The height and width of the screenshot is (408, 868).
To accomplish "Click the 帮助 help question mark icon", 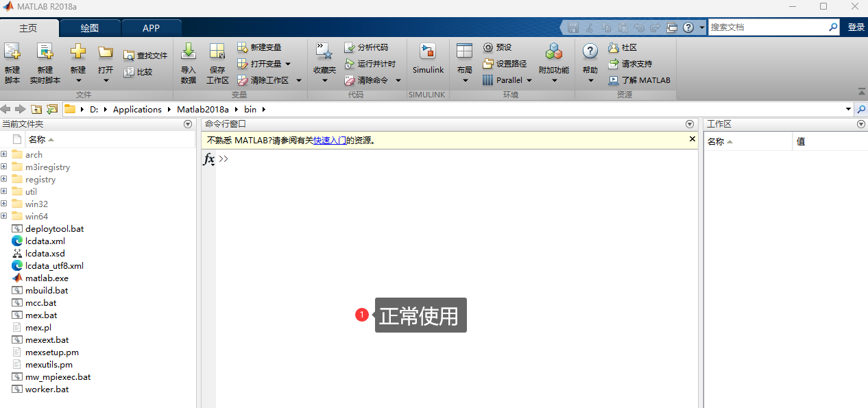I will coord(590,51).
